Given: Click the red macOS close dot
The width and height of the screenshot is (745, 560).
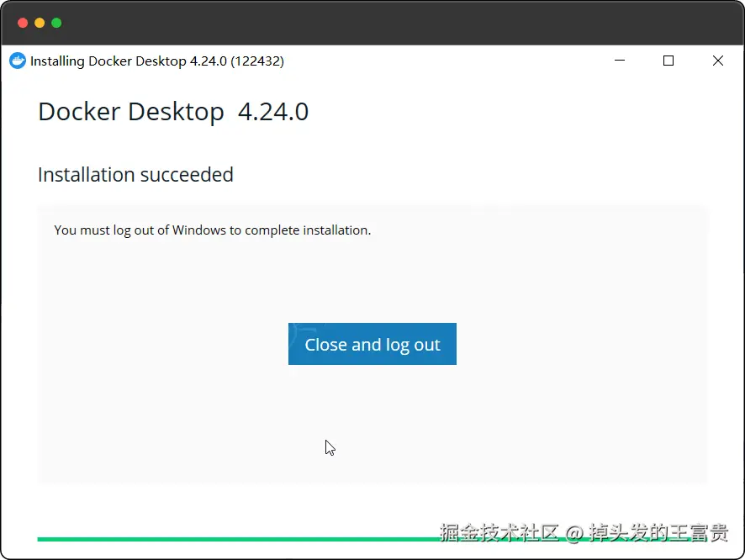Looking at the screenshot, I should 23,23.
